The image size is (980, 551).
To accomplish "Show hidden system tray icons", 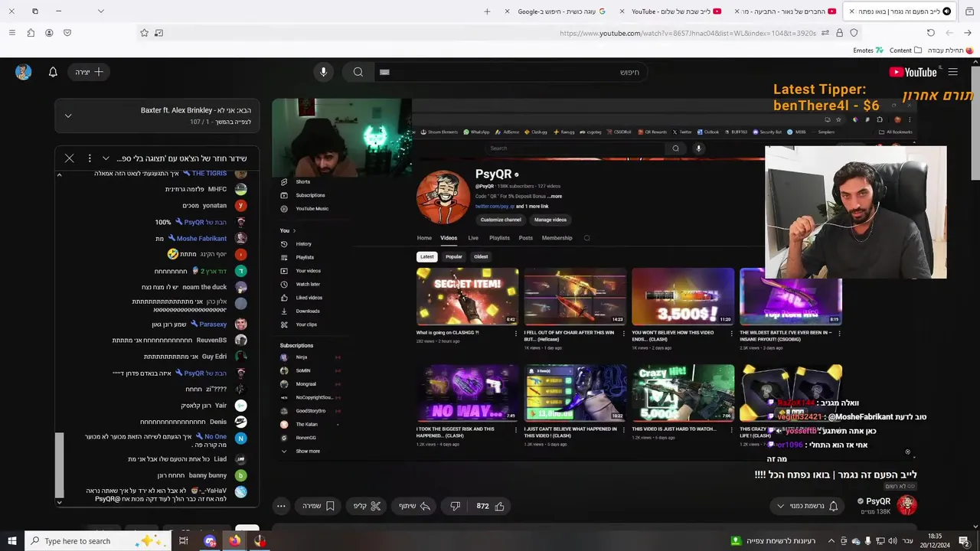I will click(x=832, y=541).
